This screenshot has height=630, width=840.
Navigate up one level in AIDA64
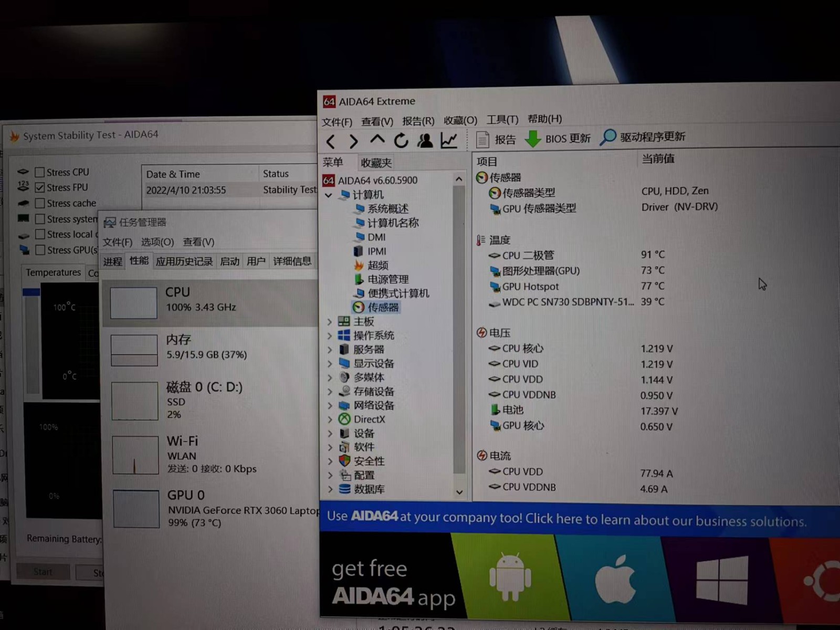tap(377, 140)
